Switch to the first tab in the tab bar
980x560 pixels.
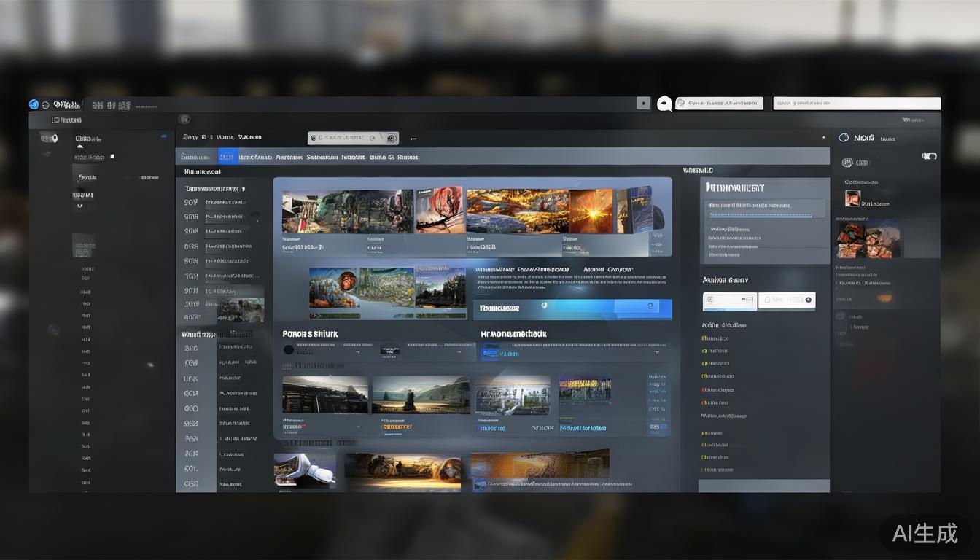coord(195,157)
